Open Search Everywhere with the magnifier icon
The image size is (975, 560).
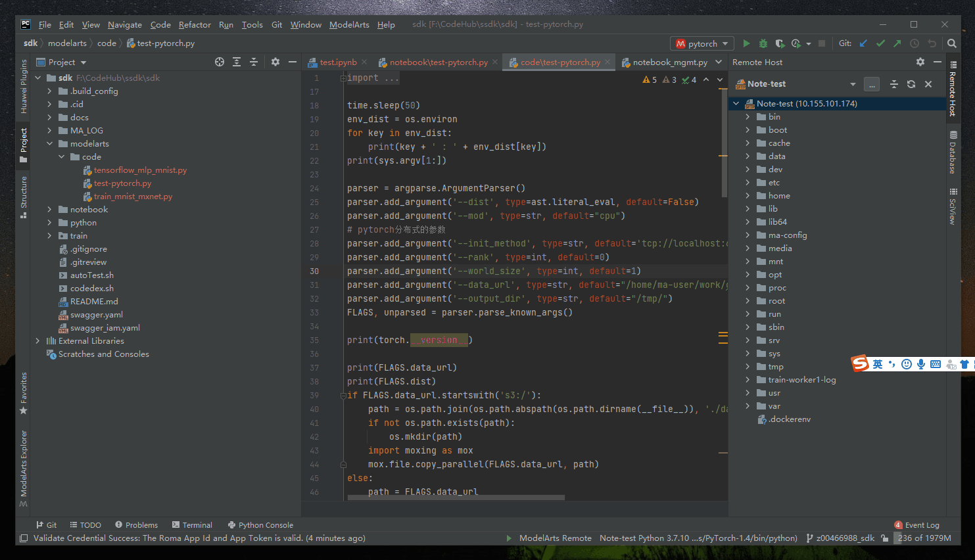point(951,43)
